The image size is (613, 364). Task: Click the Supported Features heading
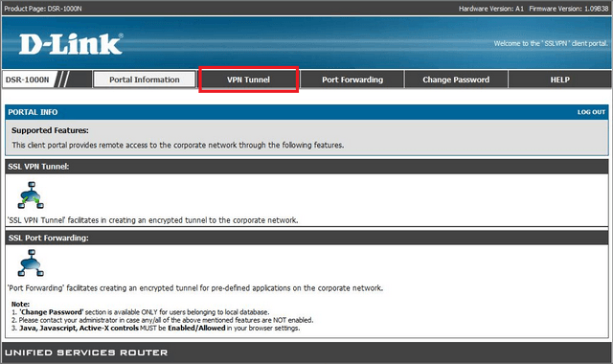[x=50, y=130]
